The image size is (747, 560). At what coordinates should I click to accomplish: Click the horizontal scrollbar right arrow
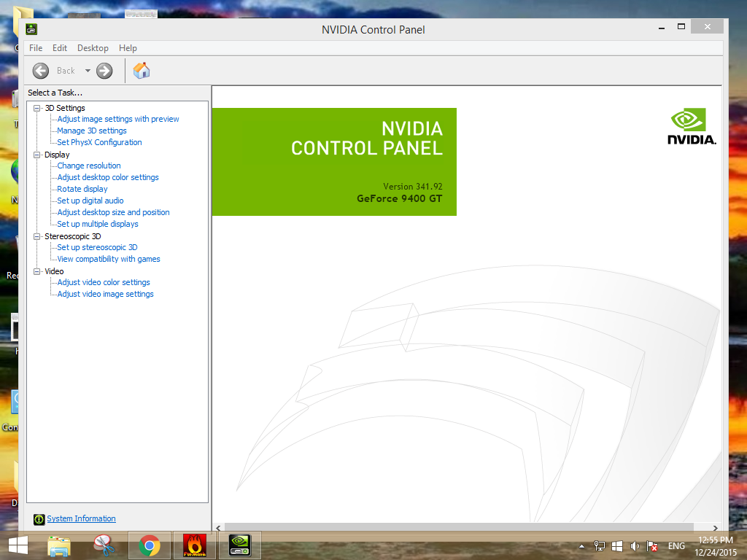[x=716, y=528]
